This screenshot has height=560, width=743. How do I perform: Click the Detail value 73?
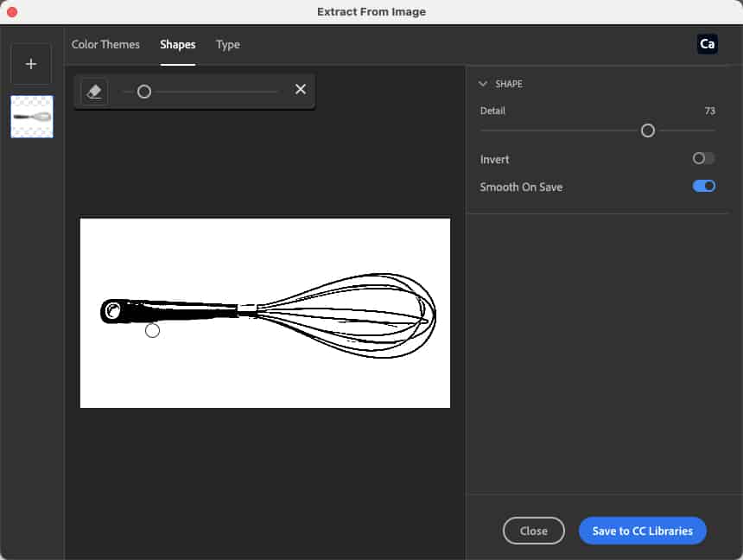tap(709, 111)
